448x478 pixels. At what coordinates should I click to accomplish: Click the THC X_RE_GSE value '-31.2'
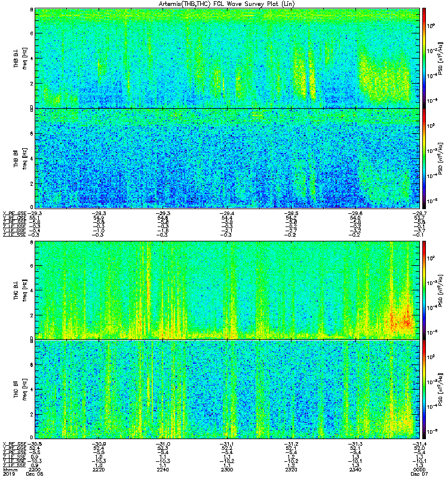pyautogui.click(x=291, y=444)
